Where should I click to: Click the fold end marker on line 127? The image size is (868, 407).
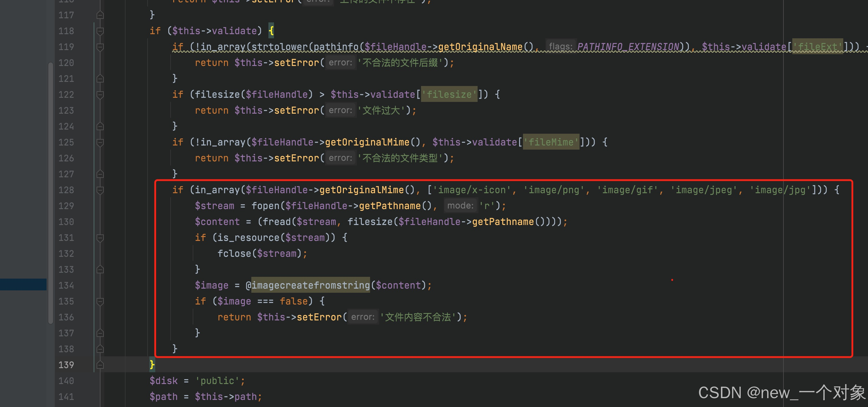tap(100, 174)
